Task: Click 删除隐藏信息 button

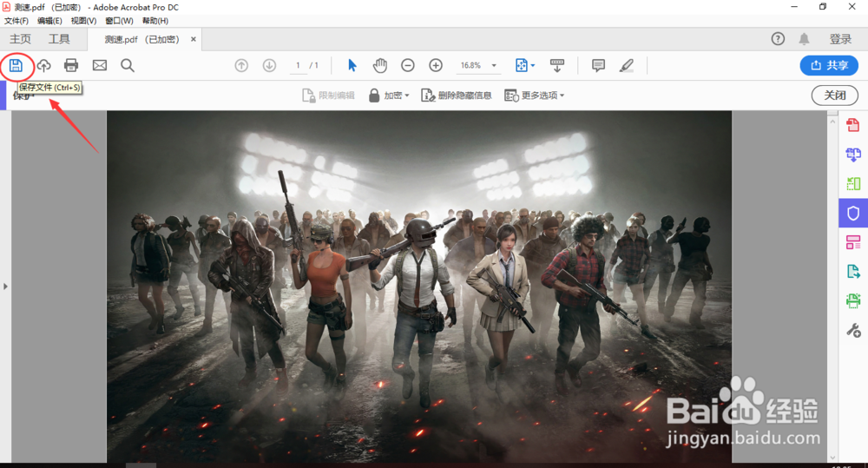Action: click(457, 96)
